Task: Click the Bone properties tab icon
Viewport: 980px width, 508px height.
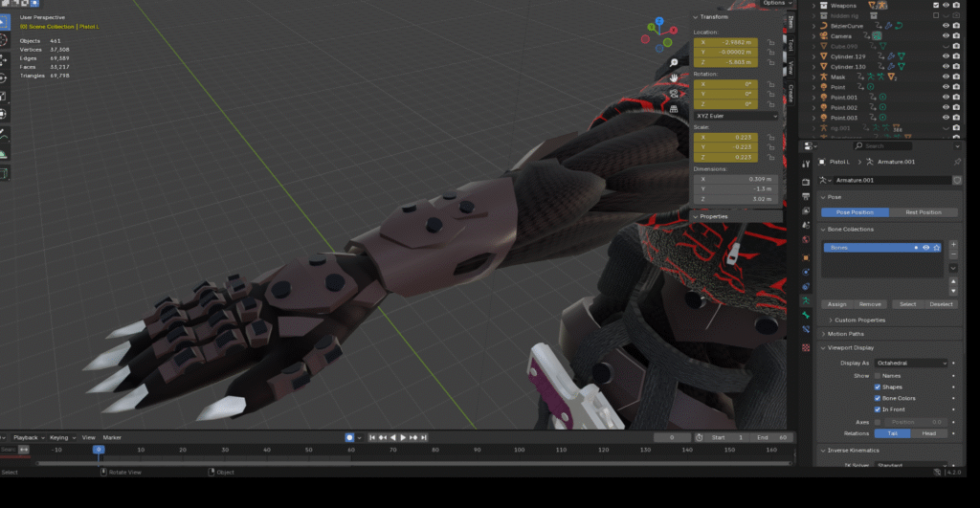Action: pos(806,315)
